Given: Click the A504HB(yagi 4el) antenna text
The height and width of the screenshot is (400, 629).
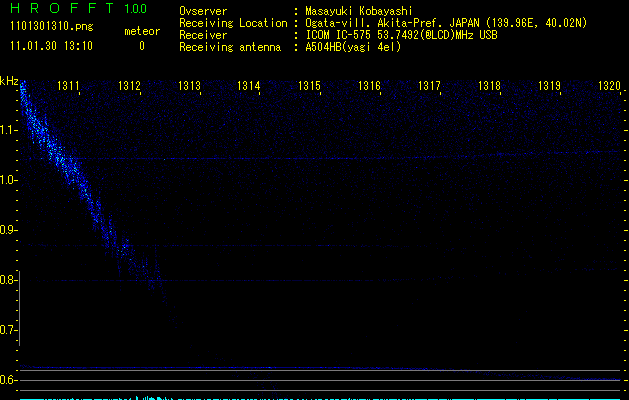Looking at the screenshot, I should 353,47.
